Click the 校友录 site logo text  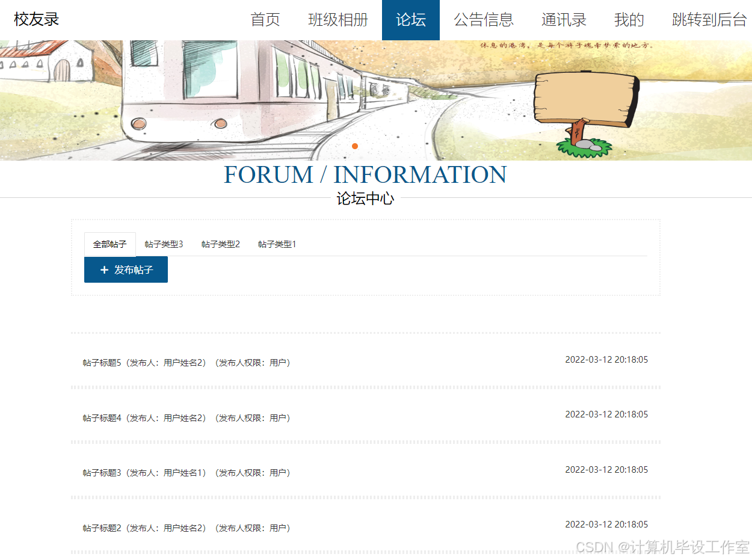point(37,19)
